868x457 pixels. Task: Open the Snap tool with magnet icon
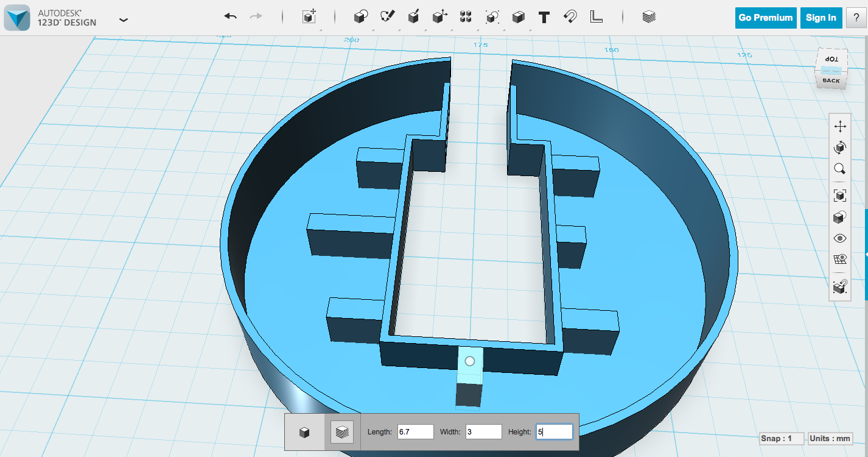[570, 16]
